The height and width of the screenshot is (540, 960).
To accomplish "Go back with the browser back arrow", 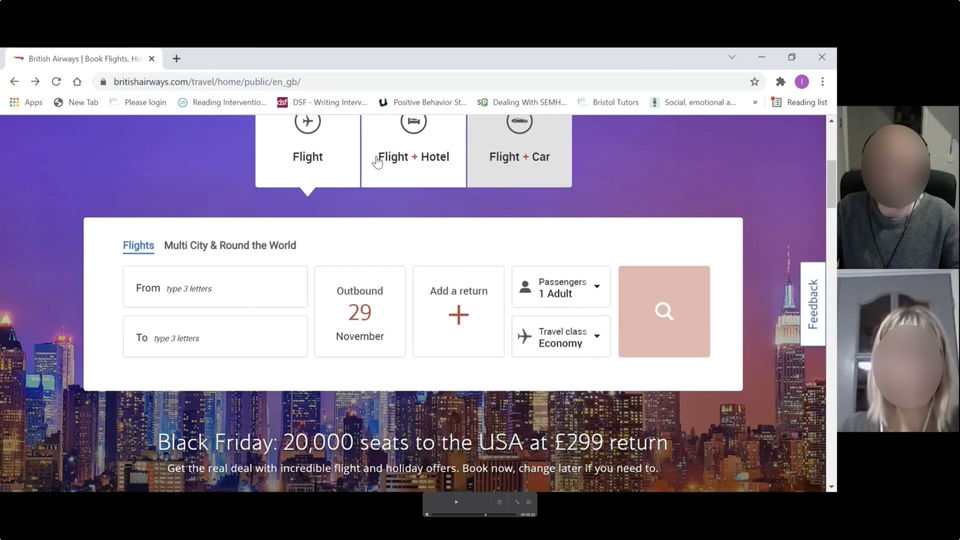I will [14, 81].
